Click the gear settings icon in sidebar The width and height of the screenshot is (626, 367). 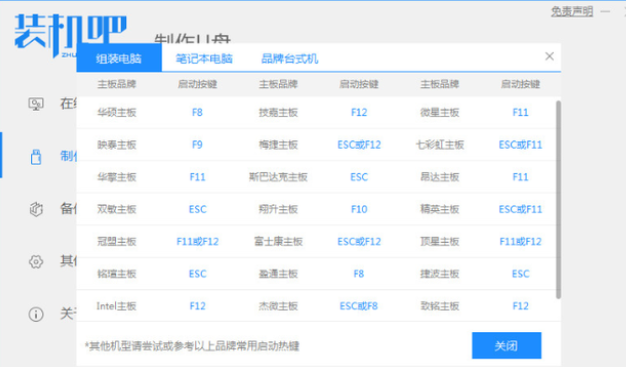pyautogui.click(x=36, y=262)
